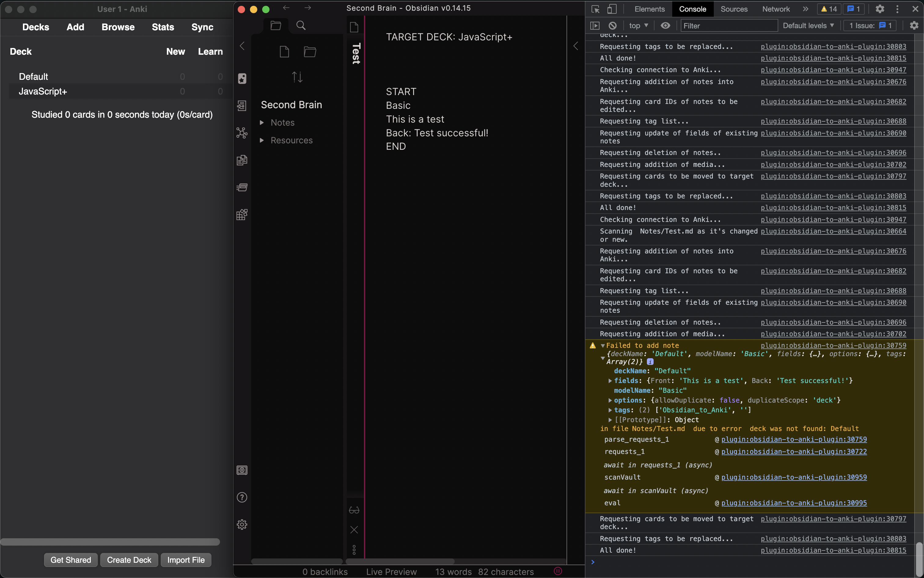Toggle the console sidebar panel
Viewport: 924px width, 578px height.
[595, 26]
